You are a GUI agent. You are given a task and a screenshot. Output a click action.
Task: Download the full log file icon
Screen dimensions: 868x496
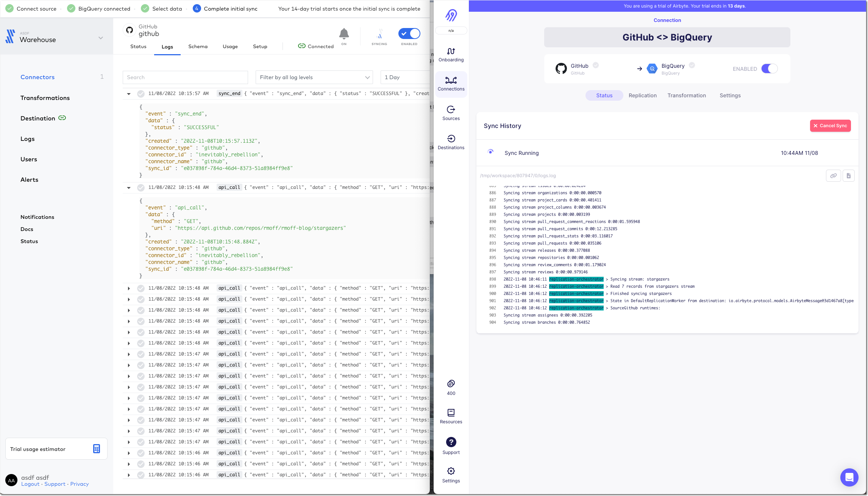[848, 175]
